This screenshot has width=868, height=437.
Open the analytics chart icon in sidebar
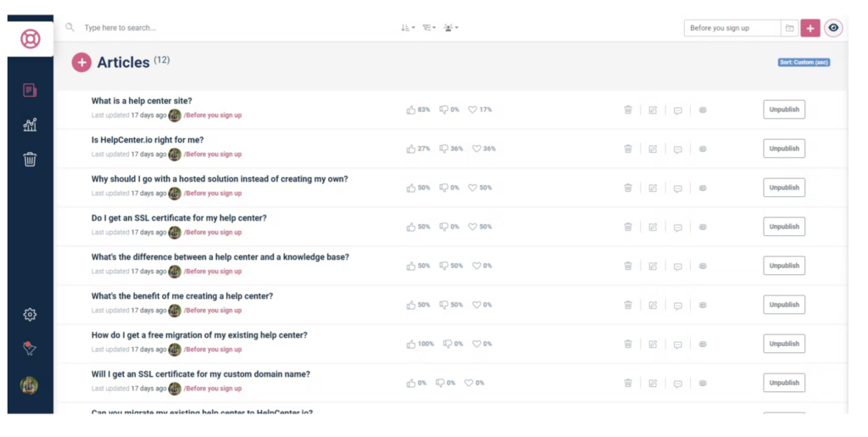[30, 125]
